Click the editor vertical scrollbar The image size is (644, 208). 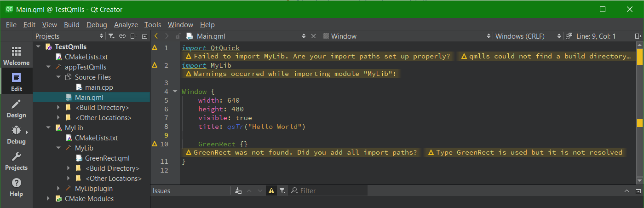[639, 113]
